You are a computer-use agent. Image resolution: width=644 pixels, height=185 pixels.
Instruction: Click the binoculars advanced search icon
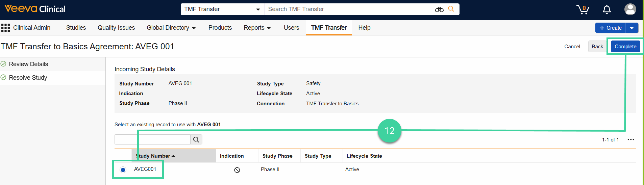click(x=439, y=9)
